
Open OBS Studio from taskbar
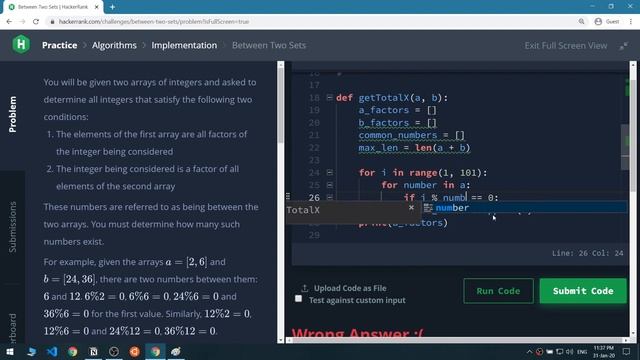point(114,352)
